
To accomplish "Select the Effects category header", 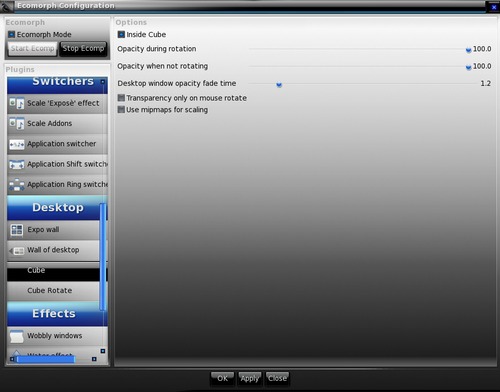I will [57, 314].
